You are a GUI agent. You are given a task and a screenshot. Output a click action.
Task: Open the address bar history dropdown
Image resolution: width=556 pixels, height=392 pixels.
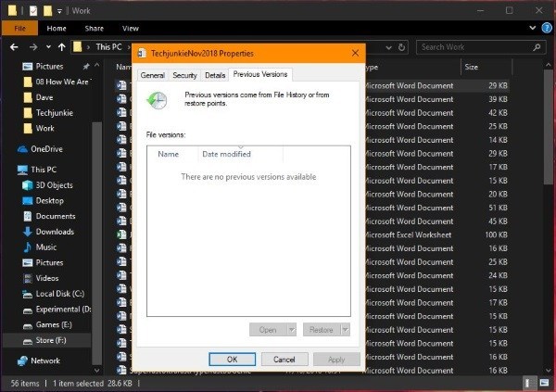click(388, 47)
